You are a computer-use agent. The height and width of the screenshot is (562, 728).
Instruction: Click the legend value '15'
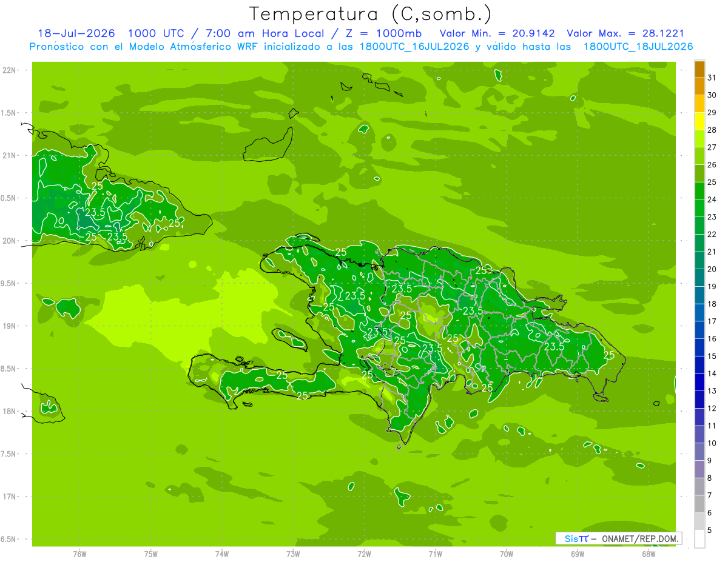(712, 356)
